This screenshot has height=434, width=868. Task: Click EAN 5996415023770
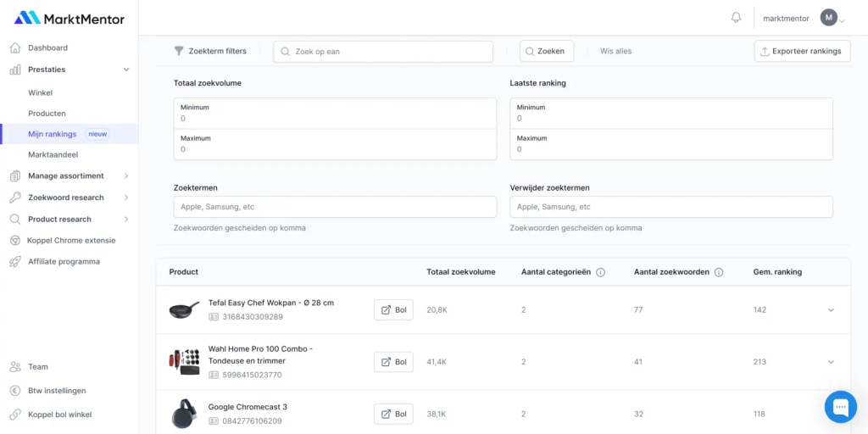pos(252,375)
